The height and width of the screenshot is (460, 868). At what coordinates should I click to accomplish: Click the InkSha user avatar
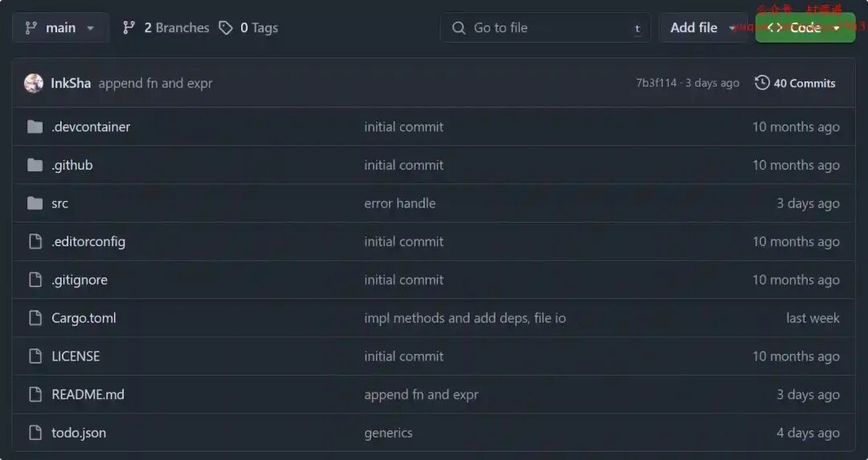coord(34,83)
